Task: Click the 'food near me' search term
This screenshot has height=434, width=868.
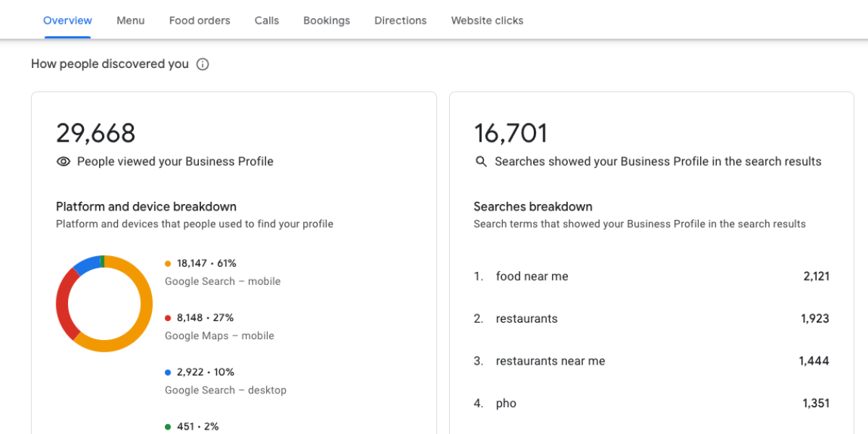Action: coord(532,276)
